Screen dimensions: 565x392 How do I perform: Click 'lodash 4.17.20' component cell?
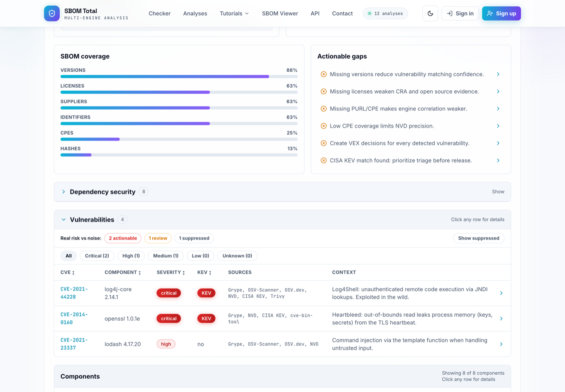point(123,344)
